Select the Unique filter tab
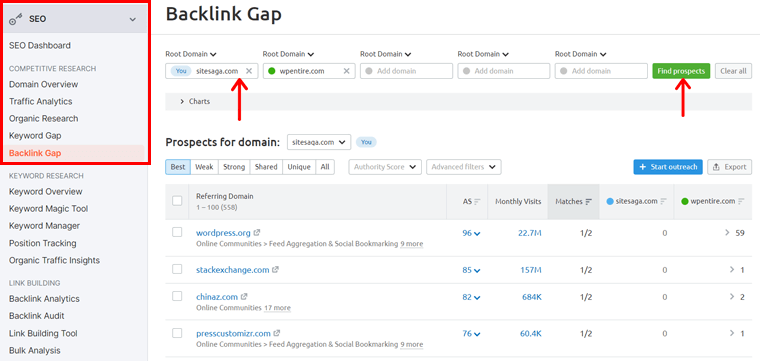The width and height of the screenshot is (760, 361). click(x=299, y=167)
